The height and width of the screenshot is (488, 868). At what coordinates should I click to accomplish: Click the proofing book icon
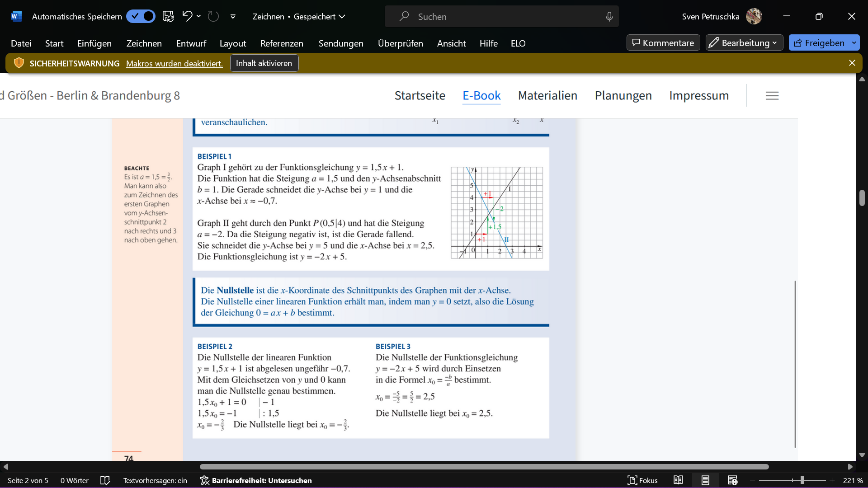(105, 480)
